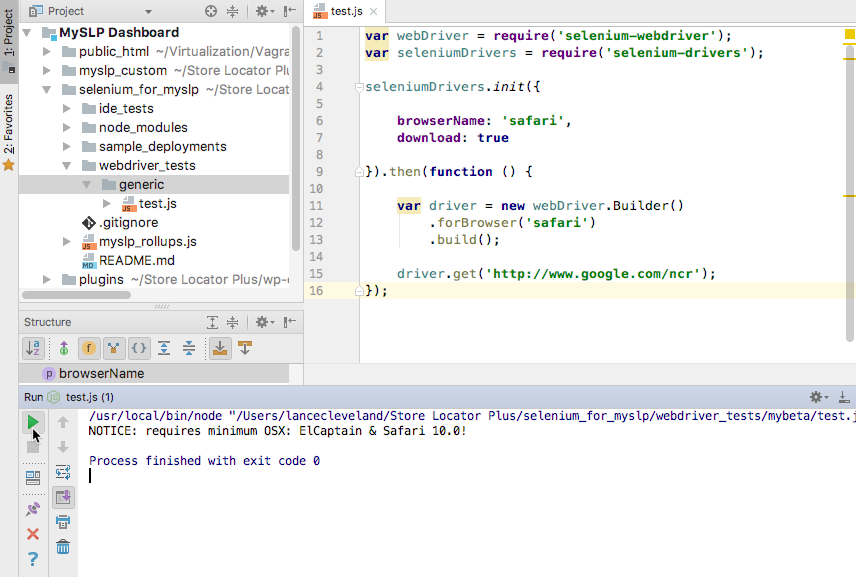Rerun test.js using the green play icon
The width and height of the screenshot is (856, 577).
tap(32, 422)
